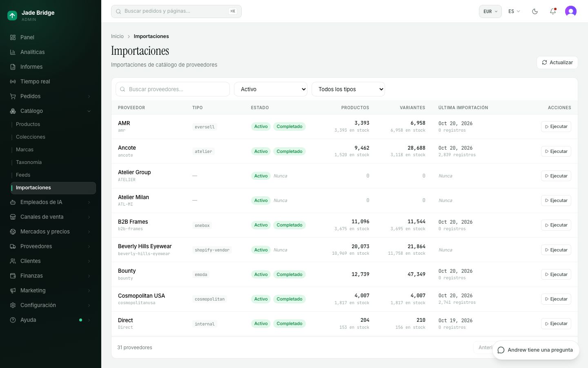Click the Configuración gear icon
This screenshot has width=588, height=368.
13,305
